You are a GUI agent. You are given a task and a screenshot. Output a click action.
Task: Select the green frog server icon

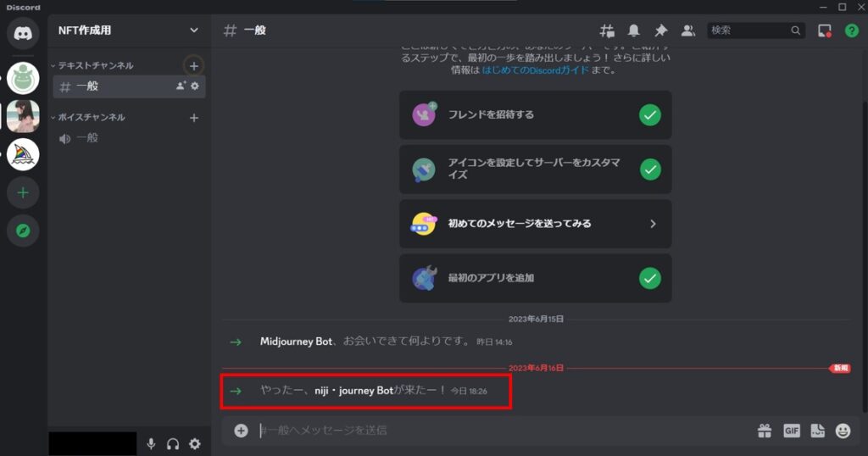23,78
